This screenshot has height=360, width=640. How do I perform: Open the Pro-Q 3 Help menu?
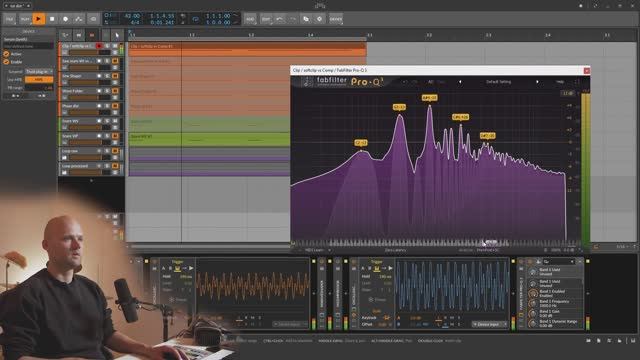[x=560, y=82]
